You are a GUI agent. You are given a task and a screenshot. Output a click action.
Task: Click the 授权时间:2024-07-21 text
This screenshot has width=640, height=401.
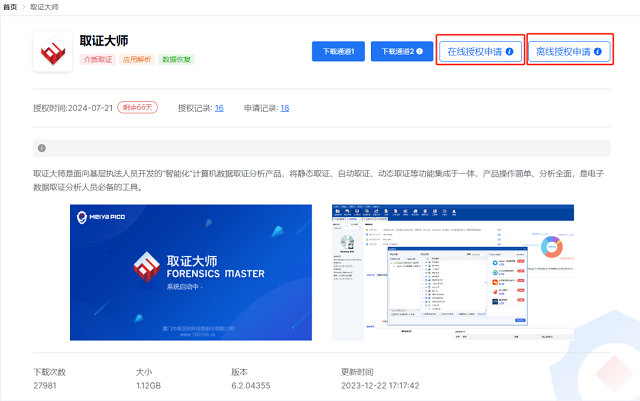pyautogui.click(x=73, y=108)
